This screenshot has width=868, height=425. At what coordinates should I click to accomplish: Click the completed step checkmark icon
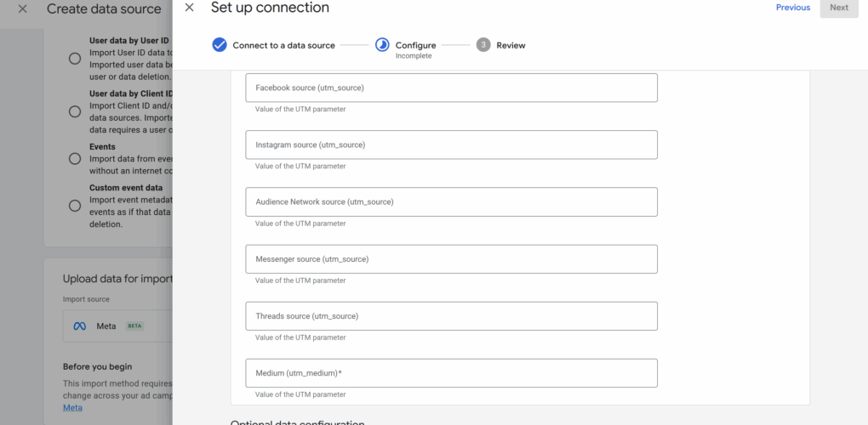pos(220,45)
